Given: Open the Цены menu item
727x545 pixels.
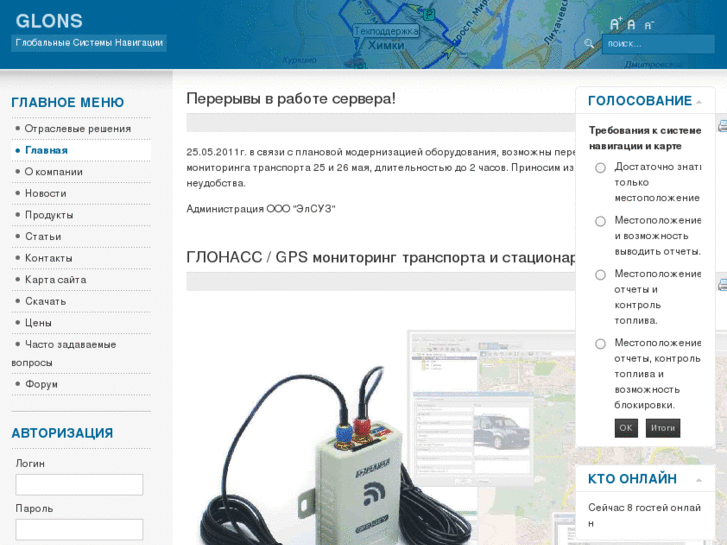Looking at the screenshot, I should click(x=38, y=323).
